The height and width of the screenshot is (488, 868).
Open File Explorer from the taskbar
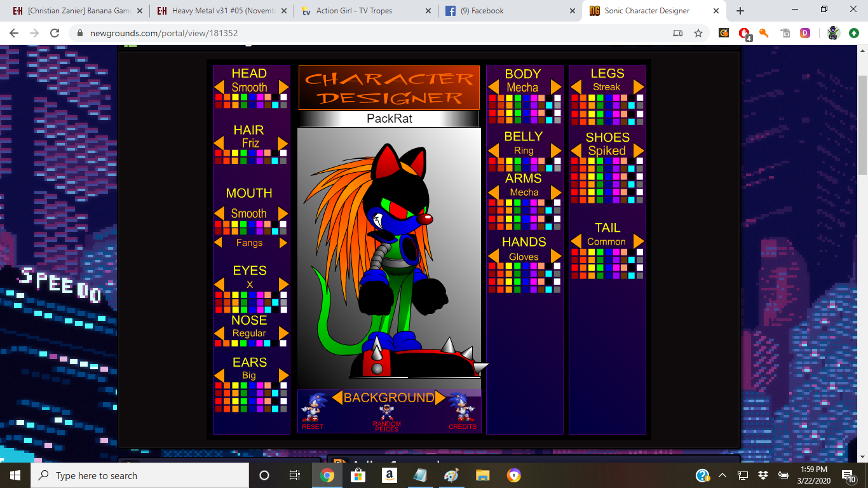point(483,475)
